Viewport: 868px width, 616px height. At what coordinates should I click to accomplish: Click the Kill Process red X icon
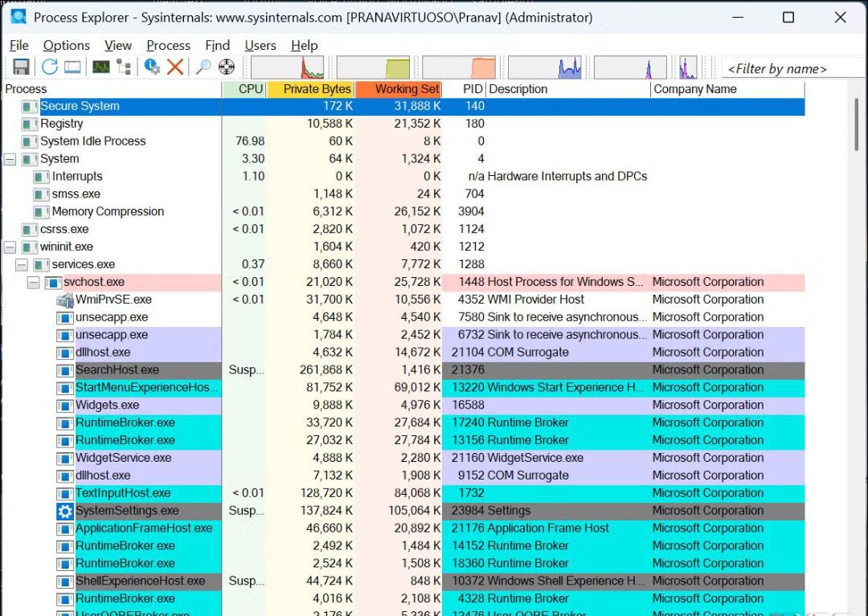pyautogui.click(x=175, y=67)
